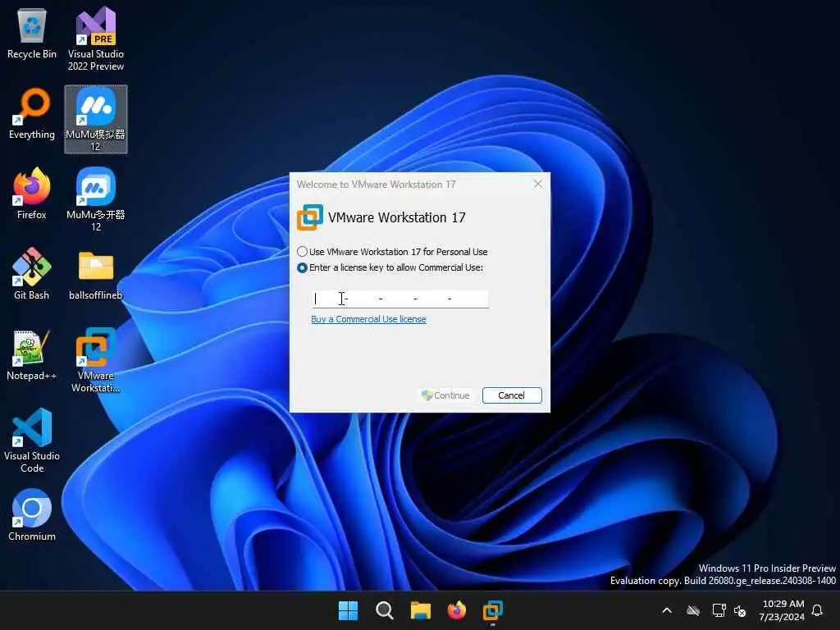Open network status tray icon
840x630 pixels.
(x=719, y=610)
